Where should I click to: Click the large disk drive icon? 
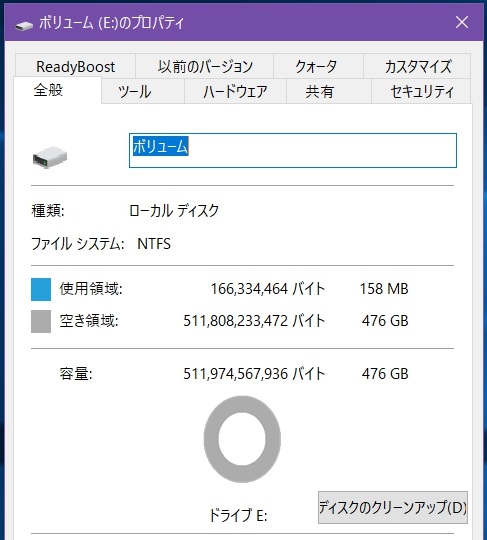tap(50, 157)
